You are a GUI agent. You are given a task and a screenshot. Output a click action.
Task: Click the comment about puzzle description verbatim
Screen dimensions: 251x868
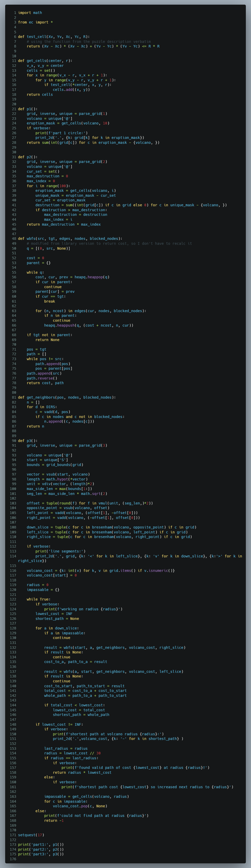click(x=89, y=42)
